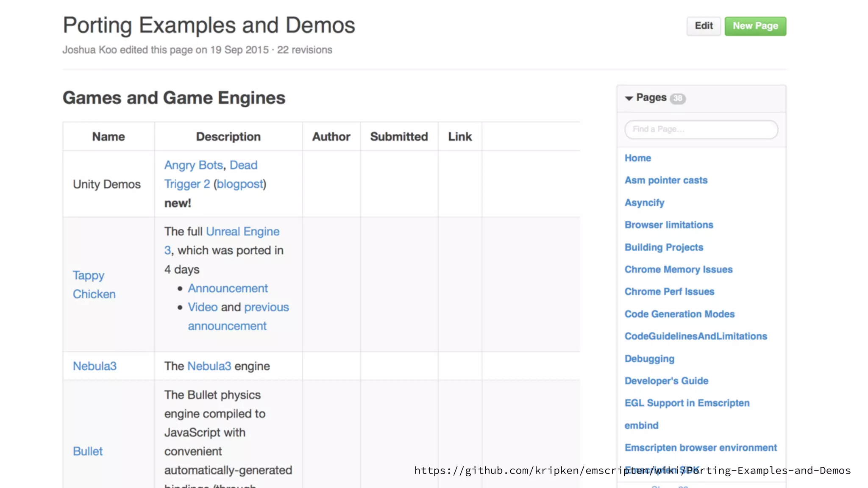This screenshot has height=488, width=868.
Task: Click the 22 revisions text
Action: point(304,50)
